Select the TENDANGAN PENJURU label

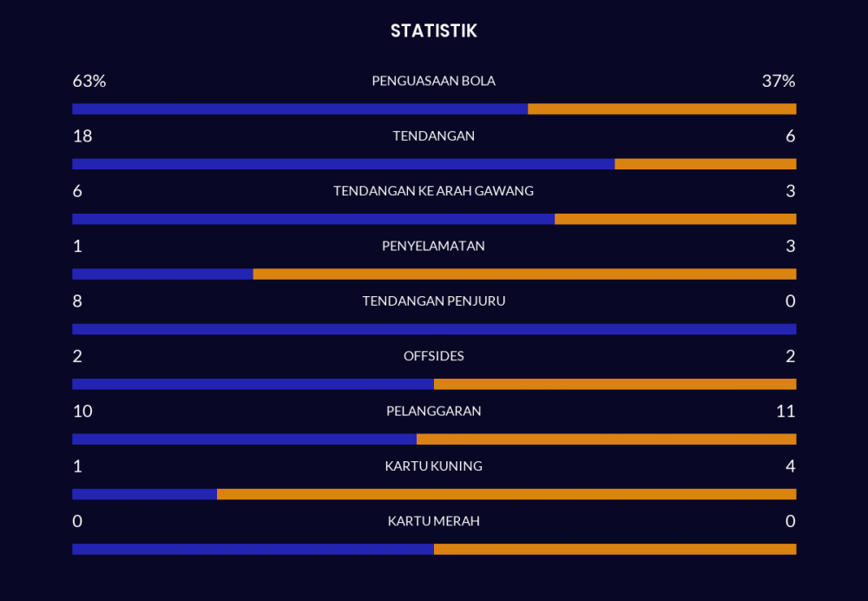tap(433, 301)
